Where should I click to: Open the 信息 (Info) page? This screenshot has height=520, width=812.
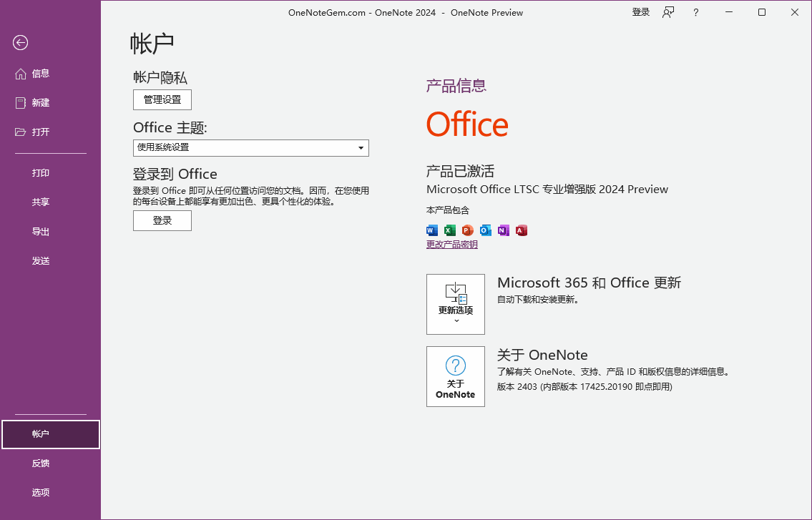point(40,74)
